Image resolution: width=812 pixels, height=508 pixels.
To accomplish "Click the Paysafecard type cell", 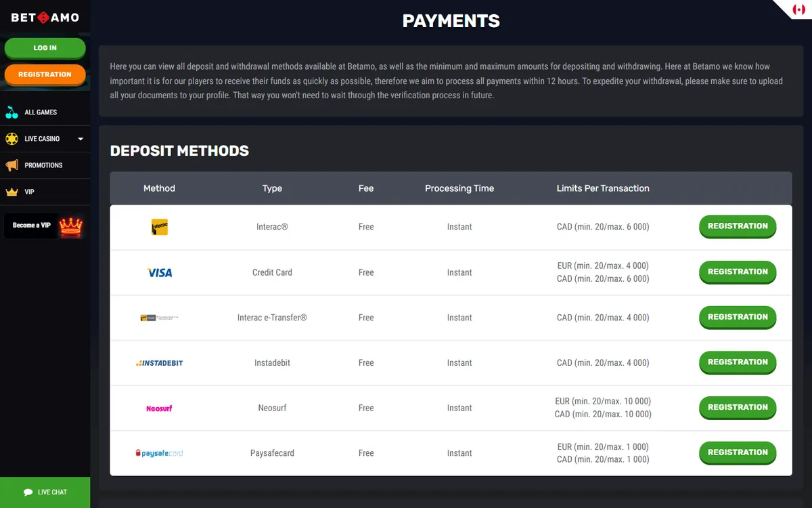I will coord(272,453).
